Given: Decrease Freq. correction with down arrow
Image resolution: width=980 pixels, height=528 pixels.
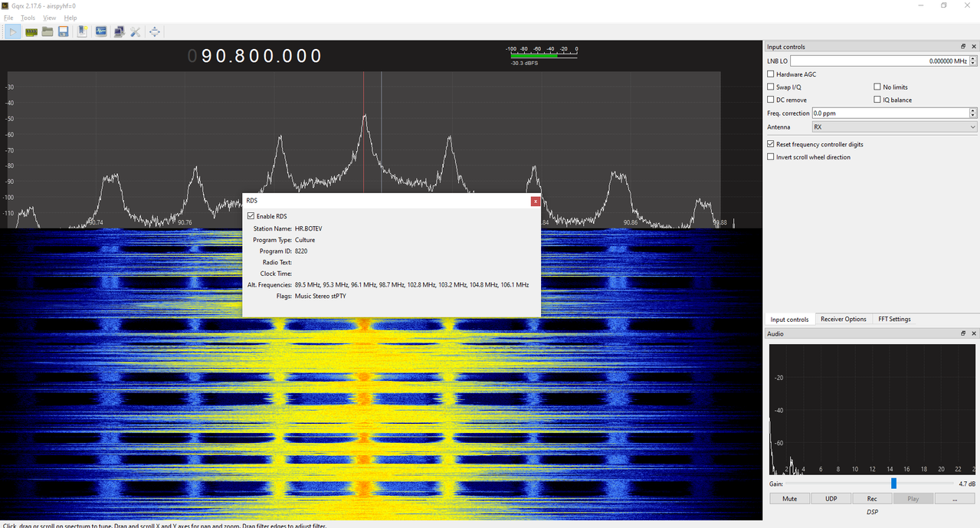Looking at the screenshot, I should coord(974,116).
